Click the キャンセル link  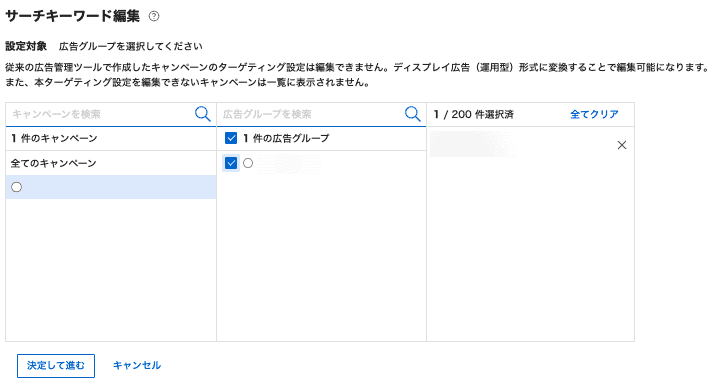(x=137, y=365)
